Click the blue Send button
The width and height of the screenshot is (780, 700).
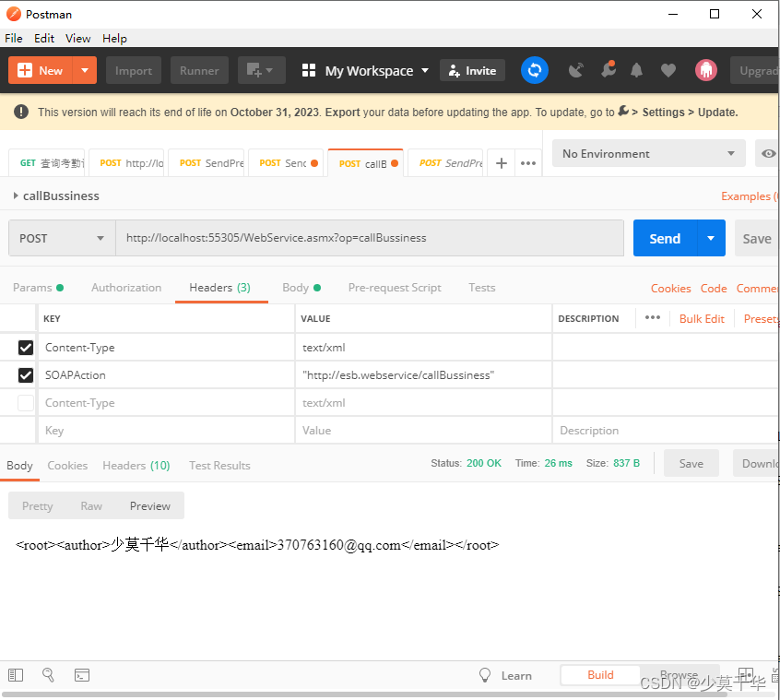[665, 238]
